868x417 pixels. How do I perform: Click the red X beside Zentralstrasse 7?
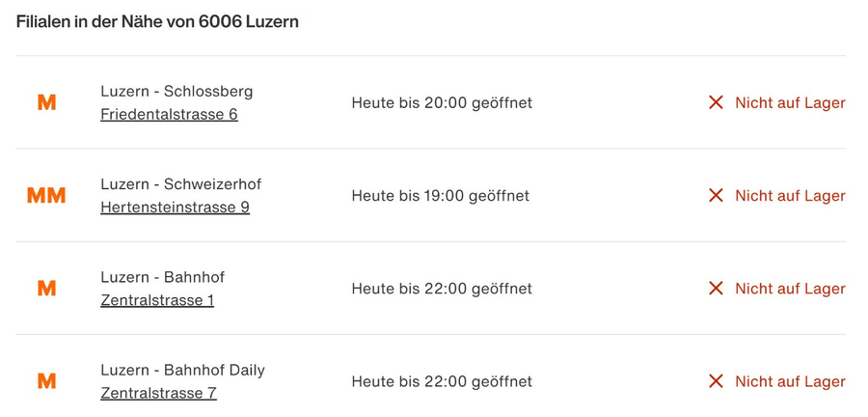click(x=716, y=381)
